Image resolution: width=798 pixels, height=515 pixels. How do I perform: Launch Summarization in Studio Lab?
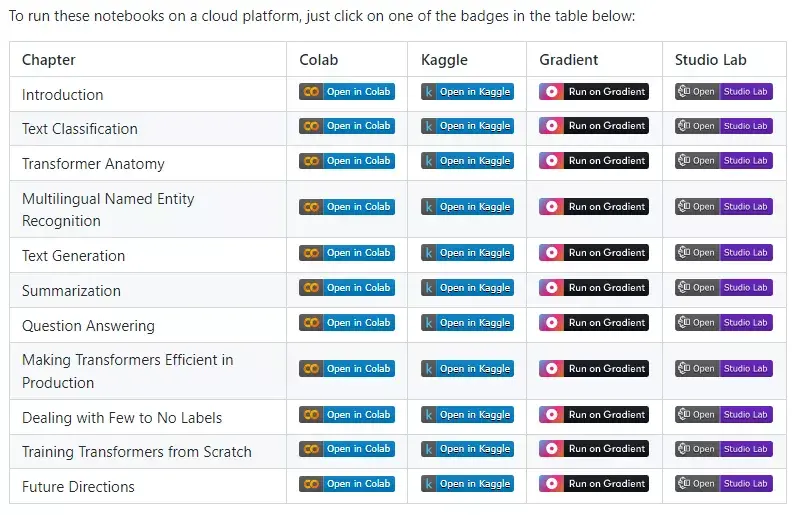[x=724, y=288]
